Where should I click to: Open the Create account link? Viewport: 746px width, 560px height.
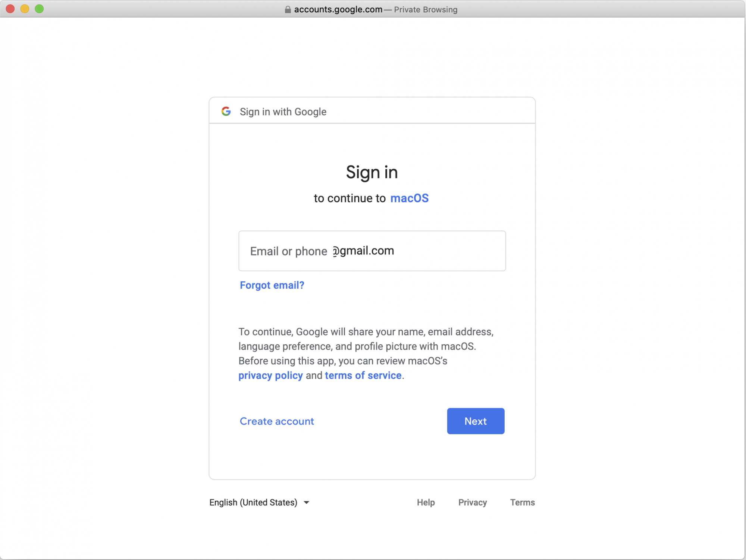coord(277,421)
